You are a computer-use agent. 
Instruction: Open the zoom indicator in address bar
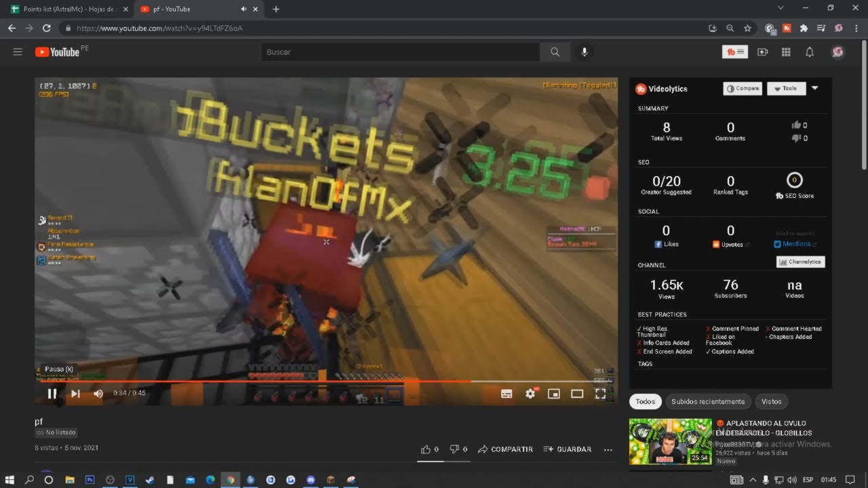730,28
